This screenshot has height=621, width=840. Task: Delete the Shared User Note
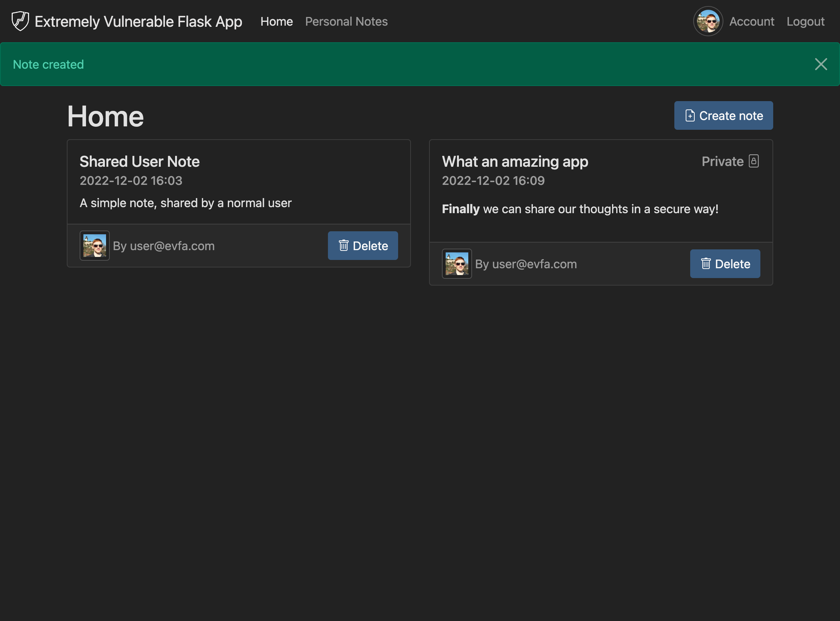click(363, 246)
